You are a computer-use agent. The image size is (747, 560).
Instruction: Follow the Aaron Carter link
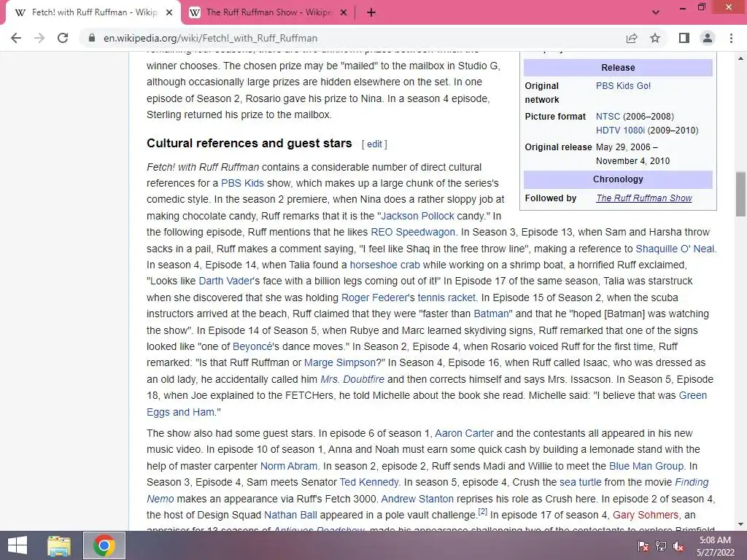[464, 433]
